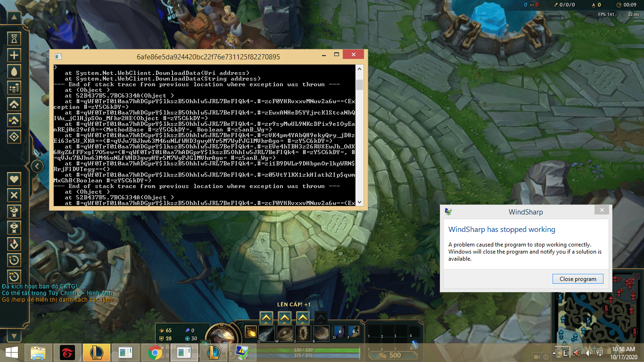Open the Windows Start button
Viewport: 644px width, 362px height.
[11, 353]
